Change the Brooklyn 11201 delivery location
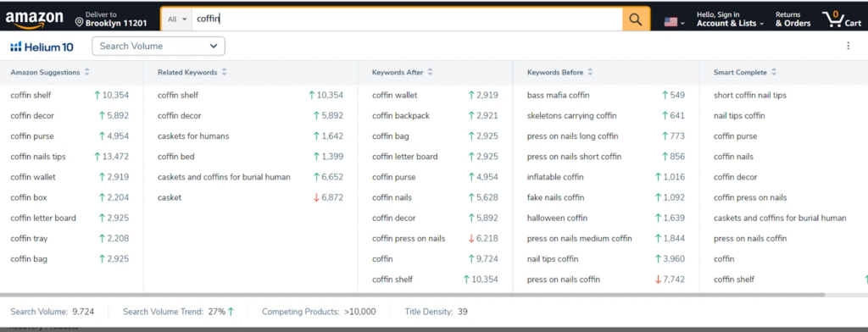868x332 pixels. (111, 19)
